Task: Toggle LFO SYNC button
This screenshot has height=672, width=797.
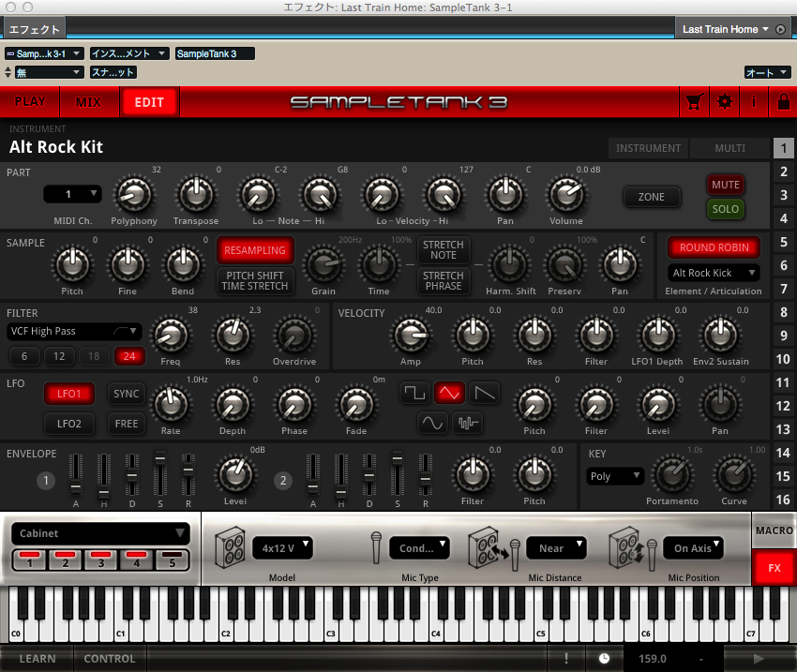Action: 126,394
